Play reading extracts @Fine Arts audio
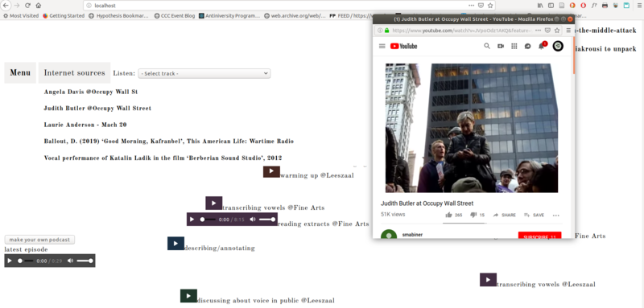 [192, 220]
